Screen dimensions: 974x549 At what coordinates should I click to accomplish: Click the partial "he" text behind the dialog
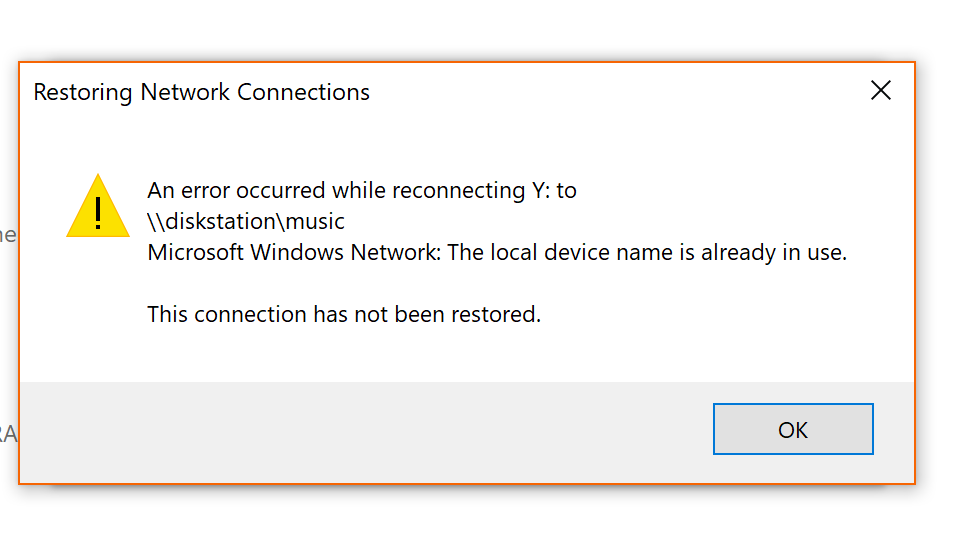[8, 235]
